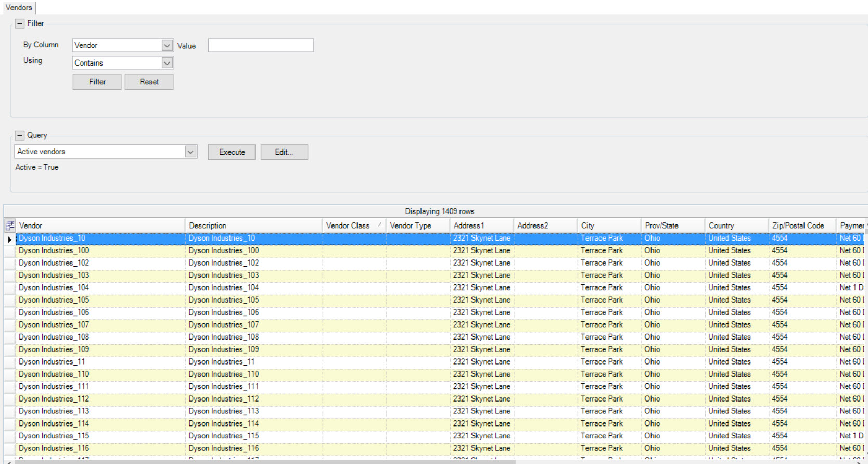The width and height of the screenshot is (868, 464).
Task: Sort by the City column header
Action: [609, 225]
